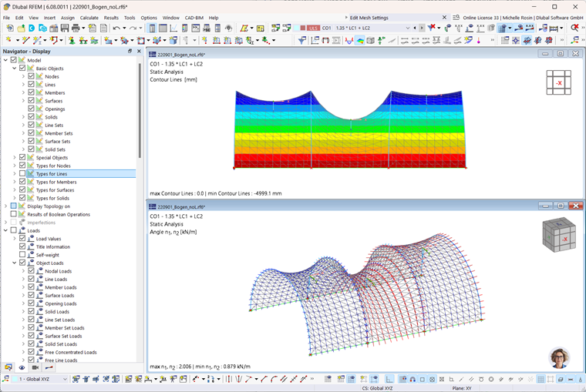Screen dimensions: 586x392
Task: Switch to Views eye tab in Navigator
Action: 22,367
